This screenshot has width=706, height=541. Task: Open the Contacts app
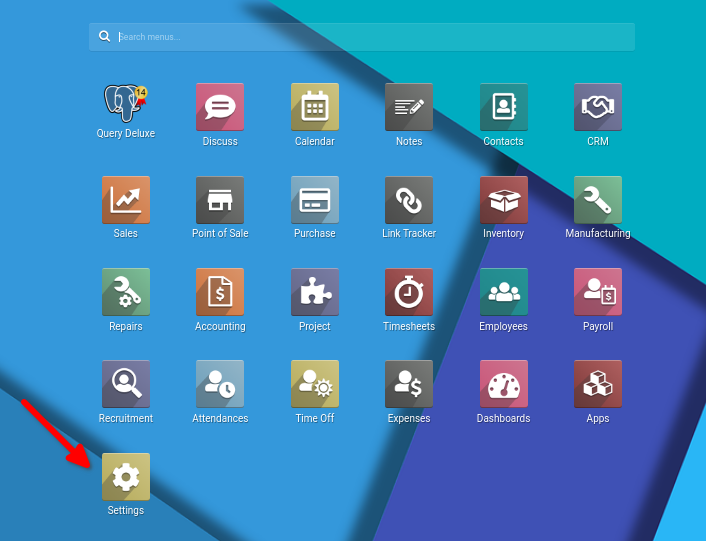(503, 106)
